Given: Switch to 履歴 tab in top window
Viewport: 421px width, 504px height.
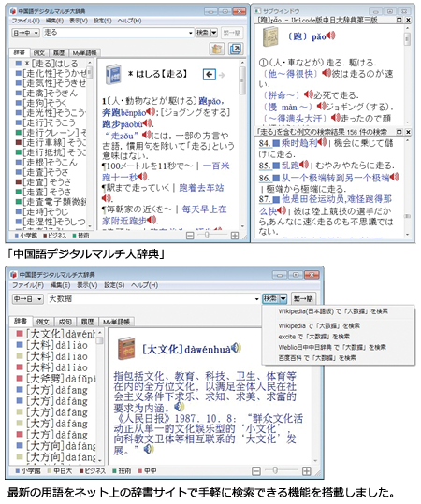Looking at the screenshot, I should coord(59,52).
